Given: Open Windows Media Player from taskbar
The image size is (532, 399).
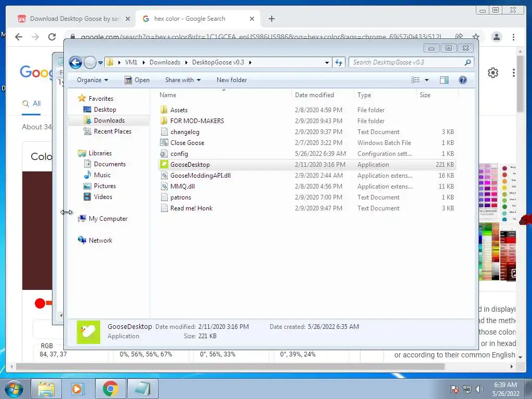Looking at the screenshot, I should tap(78, 389).
